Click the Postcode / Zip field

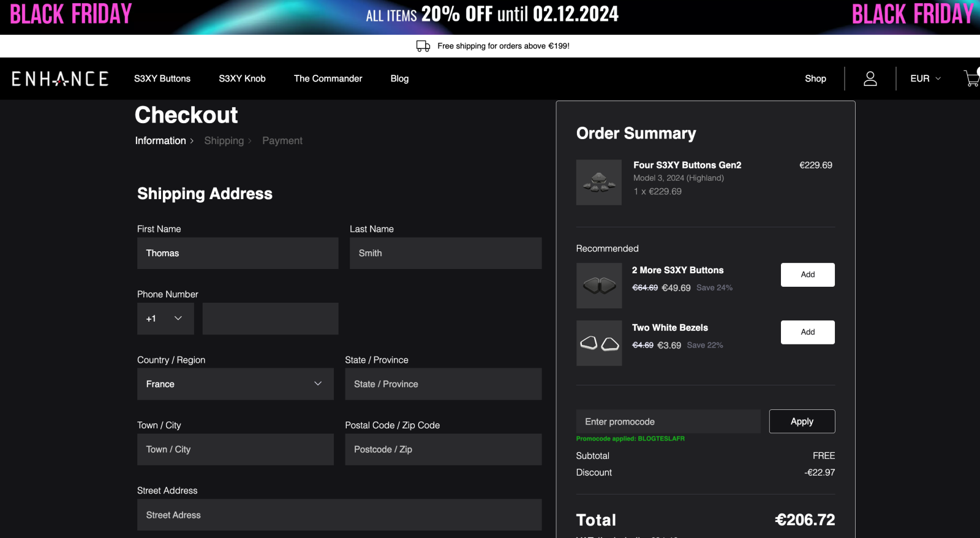(x=443, y=450)
